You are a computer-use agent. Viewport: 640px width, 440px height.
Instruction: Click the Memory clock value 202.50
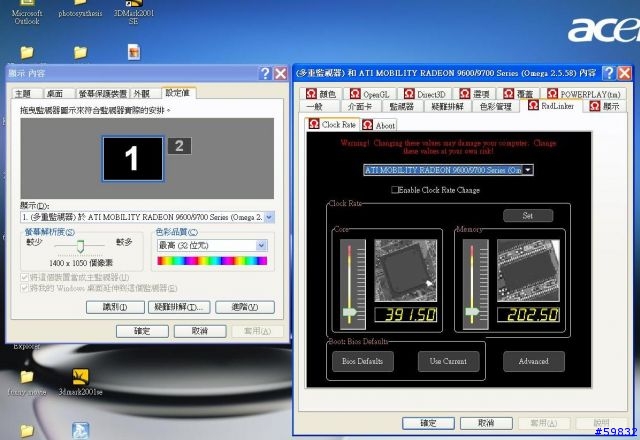528,315
